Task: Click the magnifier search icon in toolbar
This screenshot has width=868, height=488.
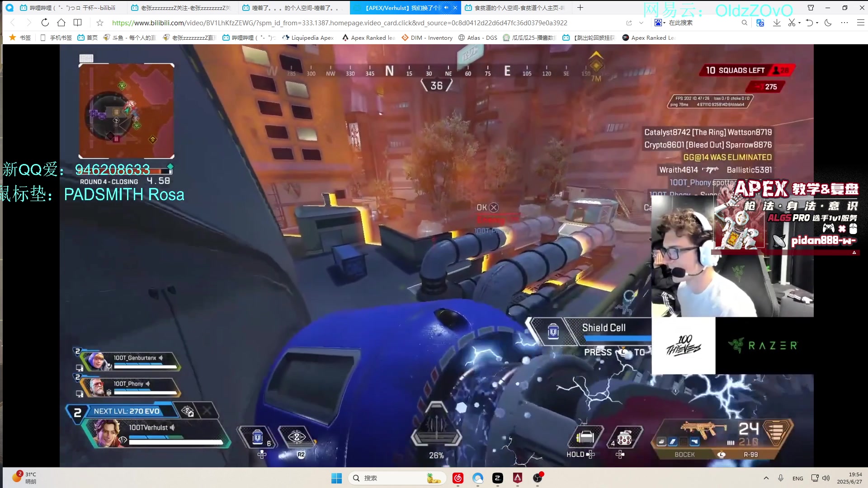Action: click(x=744, y=23)
